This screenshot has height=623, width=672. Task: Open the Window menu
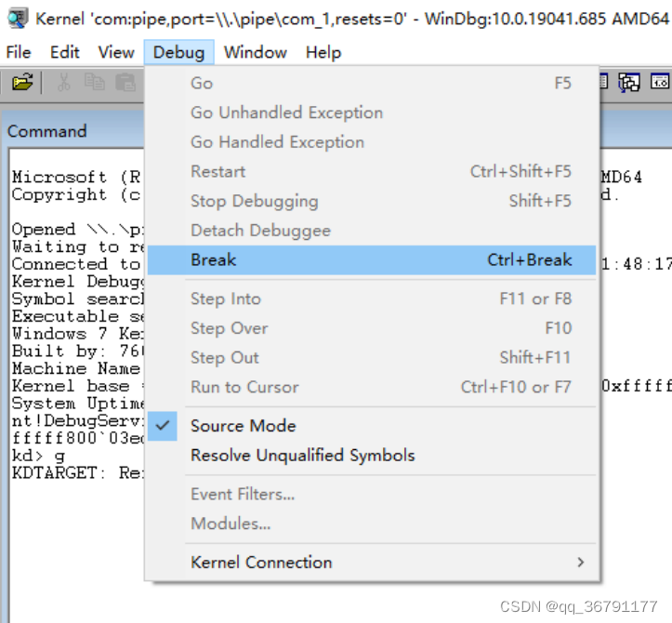[256, 52]
